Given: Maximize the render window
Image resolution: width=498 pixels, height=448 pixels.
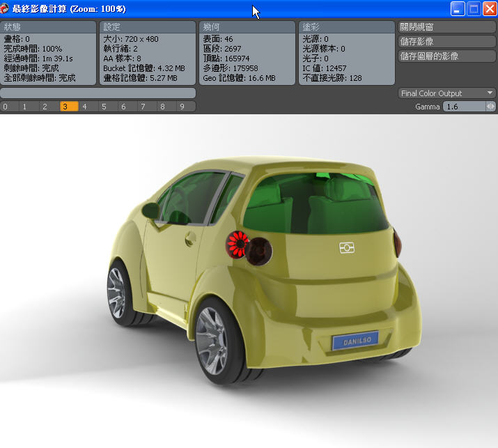Looking at the screenshot, I should coord(474,8).
